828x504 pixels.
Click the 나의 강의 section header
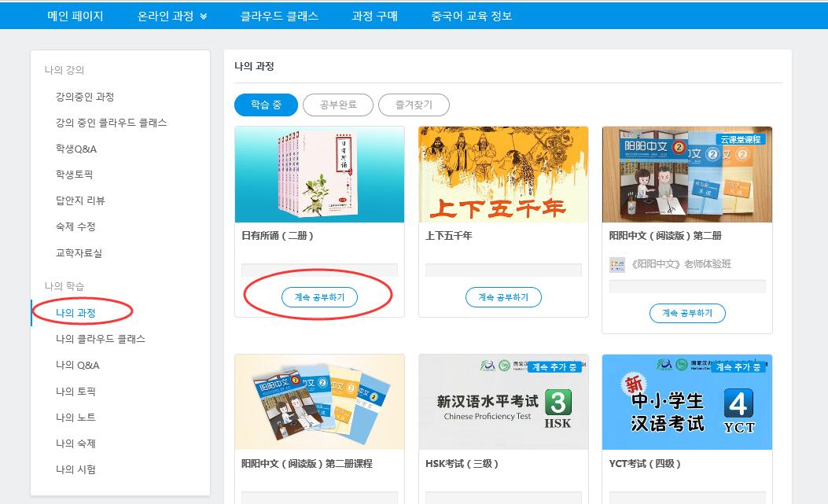tap(64, 70)
